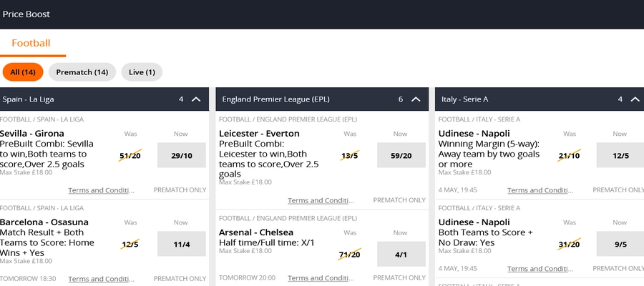Pick Barcelona - Osasuna boosted 11/4 price
644x286 pixels.
point(182,244)
